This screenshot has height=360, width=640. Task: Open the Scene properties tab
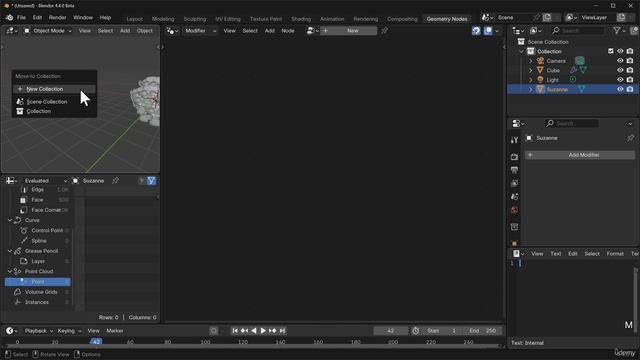pyautogui.click(x=514, y=197)
